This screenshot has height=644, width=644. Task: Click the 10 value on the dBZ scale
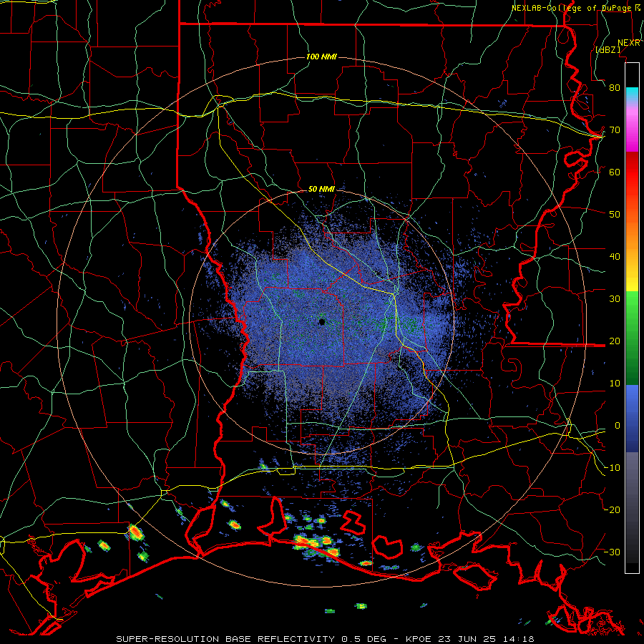click(615, 384)
